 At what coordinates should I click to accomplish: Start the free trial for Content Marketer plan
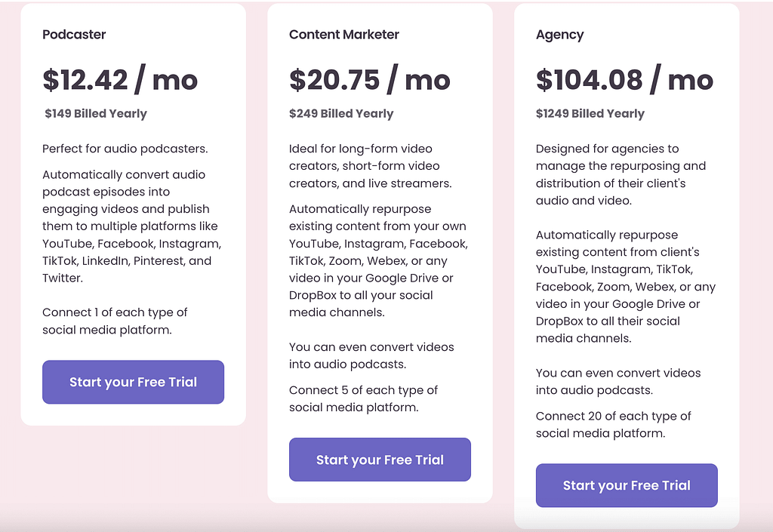[x=380, y=460]
